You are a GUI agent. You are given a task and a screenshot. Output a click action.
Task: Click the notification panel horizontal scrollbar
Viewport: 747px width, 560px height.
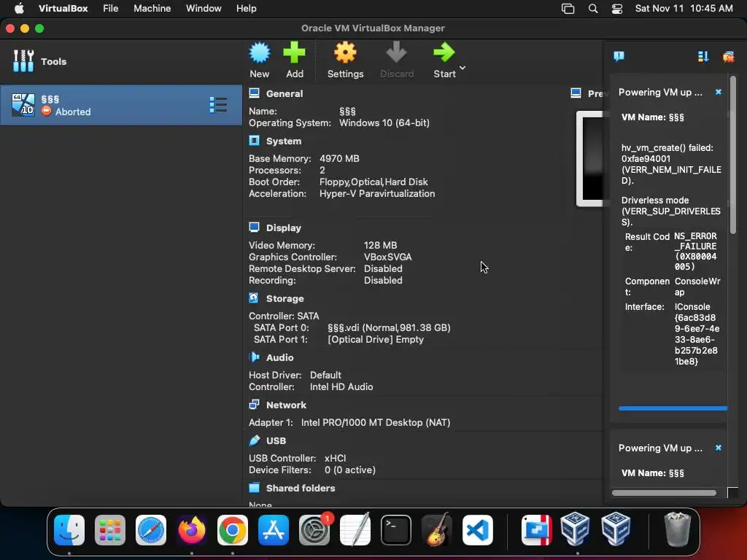(664, 493)
